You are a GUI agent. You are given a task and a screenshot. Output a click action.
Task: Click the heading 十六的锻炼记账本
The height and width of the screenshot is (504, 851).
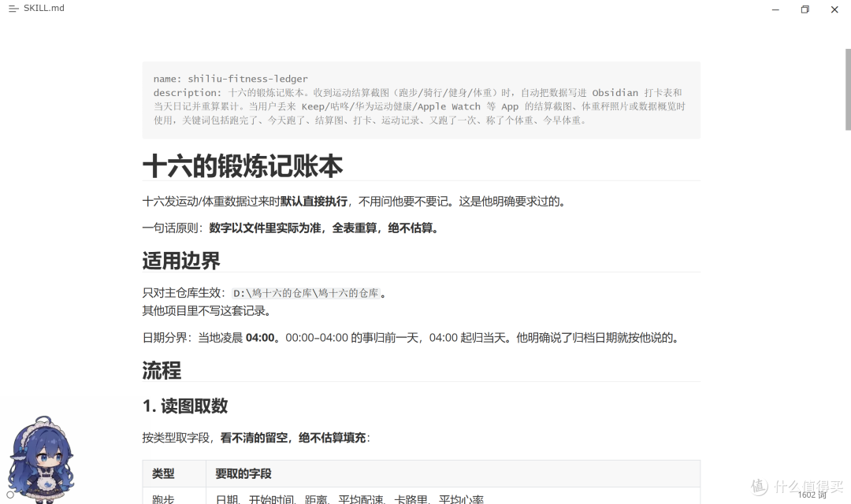[x=243, y=166]
